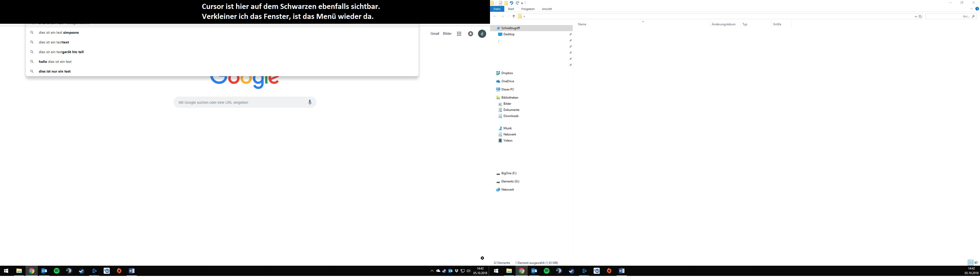
Task: Switch to details view layout button
Action: (971, 263)
